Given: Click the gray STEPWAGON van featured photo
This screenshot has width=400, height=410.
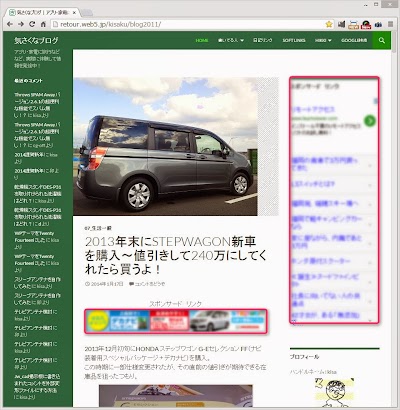Looking at the screenshot, I should 165,146.
